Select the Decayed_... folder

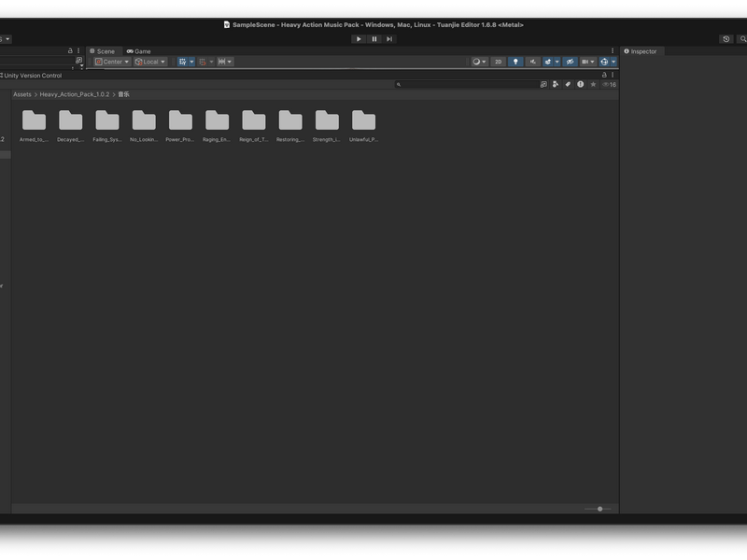(71, 125)
